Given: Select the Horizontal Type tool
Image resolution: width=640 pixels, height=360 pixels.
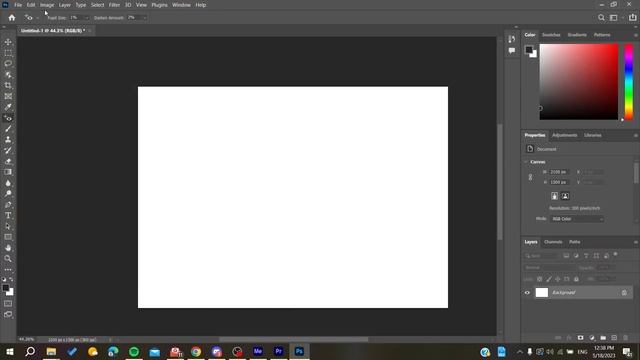Looking at the screenshot, I should [8, 215].
